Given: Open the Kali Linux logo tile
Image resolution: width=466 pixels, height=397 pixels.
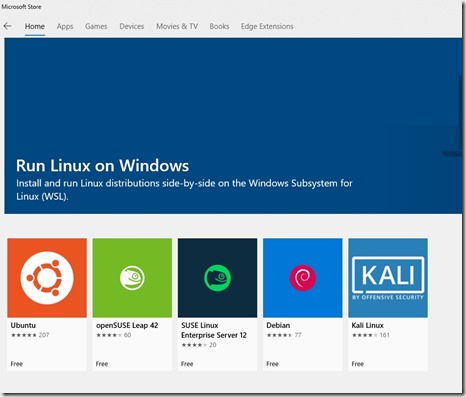Looking at the screenshot, I should (388, 278).
